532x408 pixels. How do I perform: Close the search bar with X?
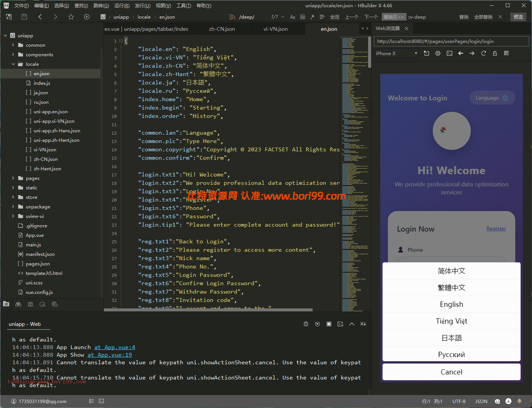pos(500,17)
